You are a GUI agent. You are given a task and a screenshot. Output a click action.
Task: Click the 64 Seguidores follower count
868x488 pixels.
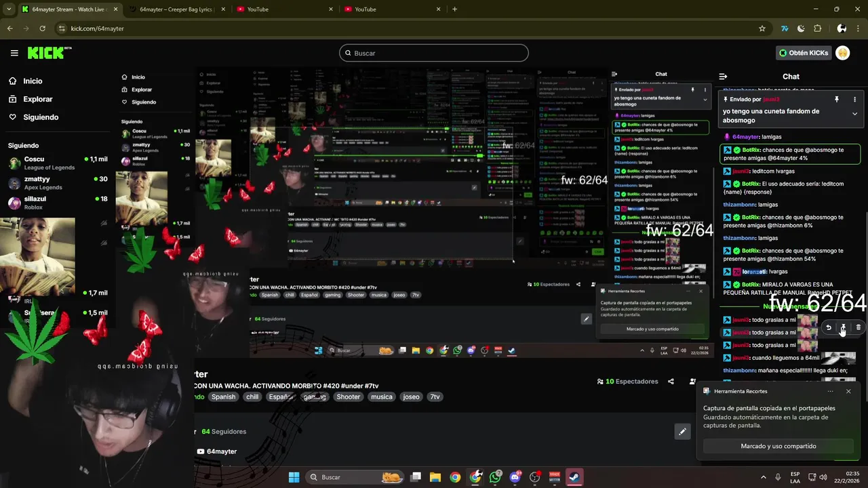[224, 432]
